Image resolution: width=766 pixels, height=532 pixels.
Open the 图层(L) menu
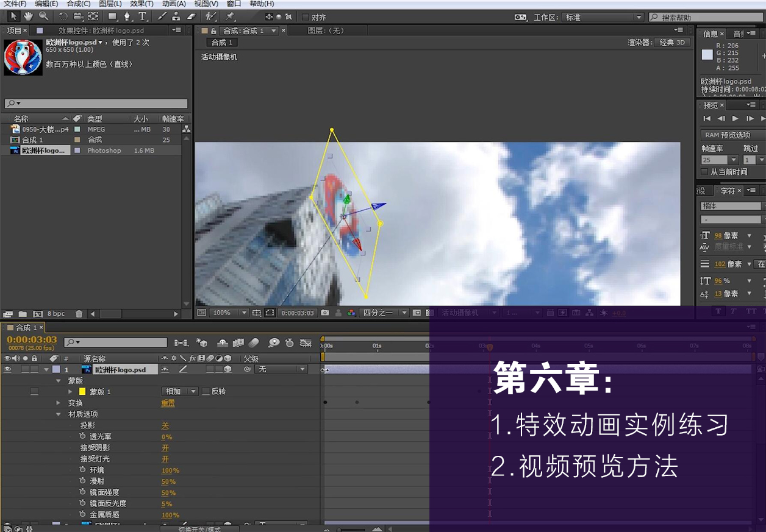pyautogui.click(x=110, y=4)
